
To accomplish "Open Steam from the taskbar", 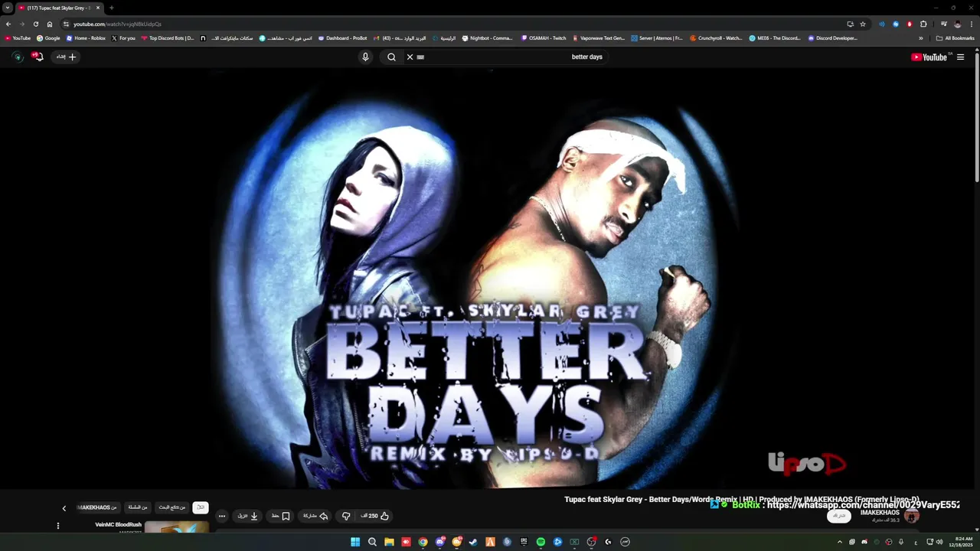I will pyautogui.click(x=473, y=542).
